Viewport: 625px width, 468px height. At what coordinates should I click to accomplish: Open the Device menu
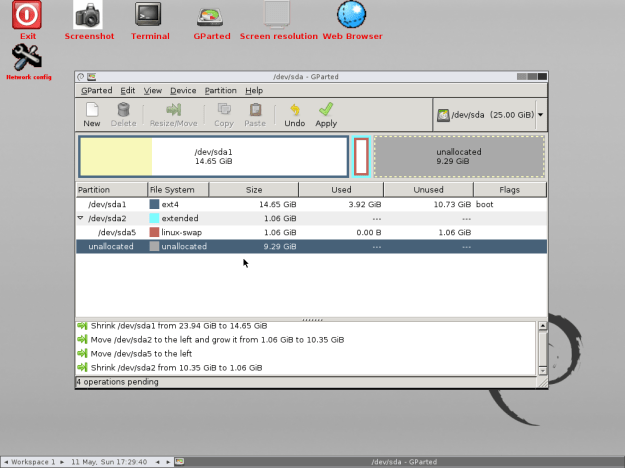click(183, 90)
